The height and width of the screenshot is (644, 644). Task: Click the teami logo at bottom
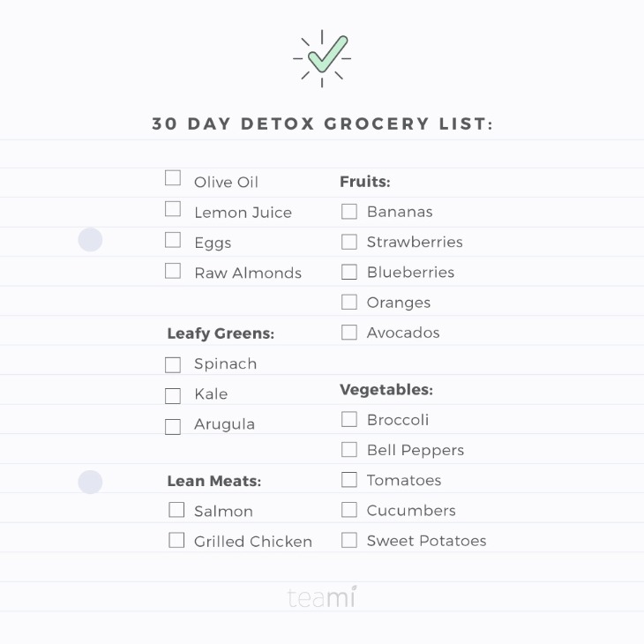tap(322, 596)
